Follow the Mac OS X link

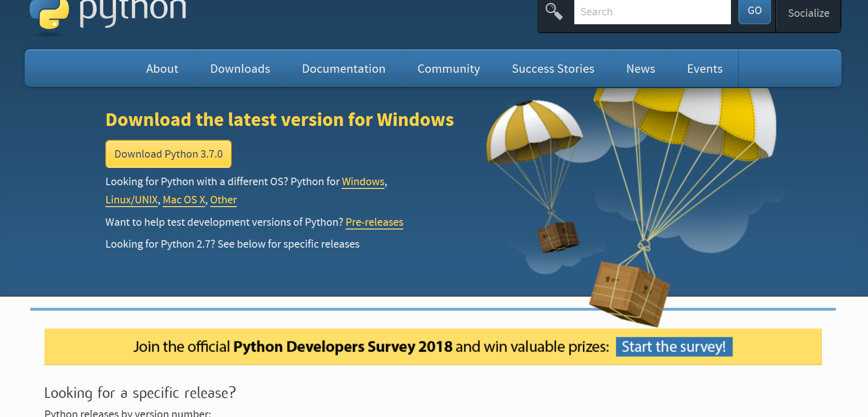pyautogui.click(x=184, y=200)
